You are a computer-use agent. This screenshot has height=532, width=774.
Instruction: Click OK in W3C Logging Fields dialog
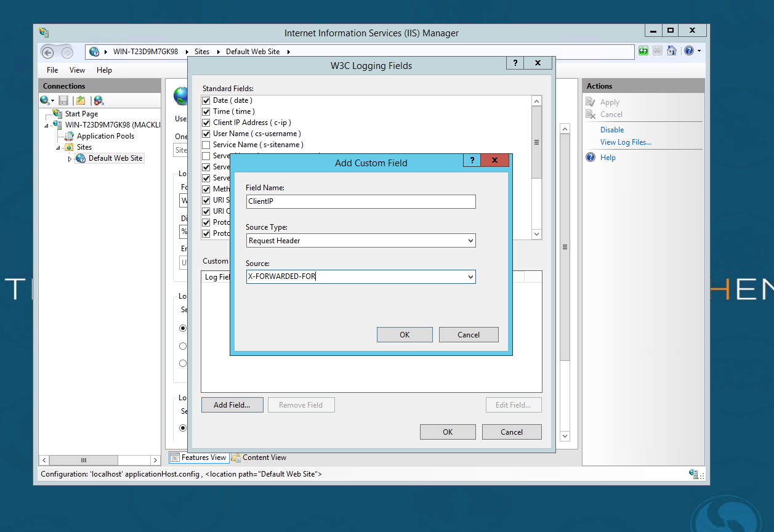448,432
